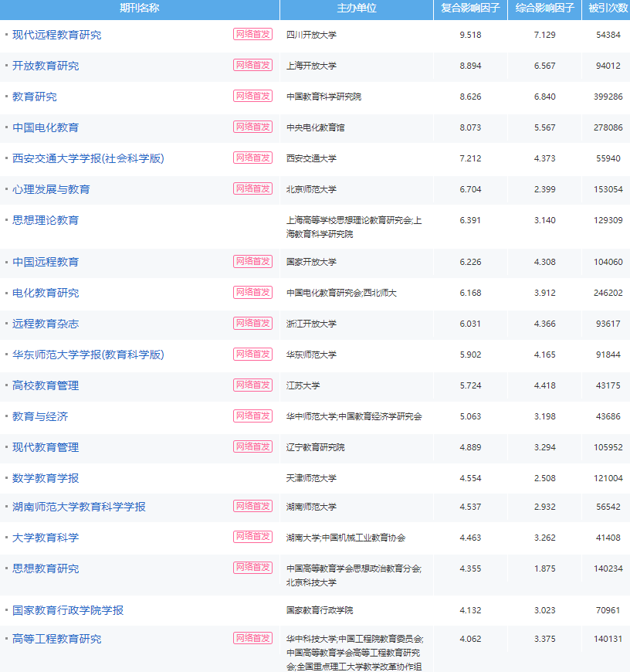Image resolution: width=630 pixels, height=672 pixels.
Task: Open journal 开放教育研究
Action: coord(46,66)
